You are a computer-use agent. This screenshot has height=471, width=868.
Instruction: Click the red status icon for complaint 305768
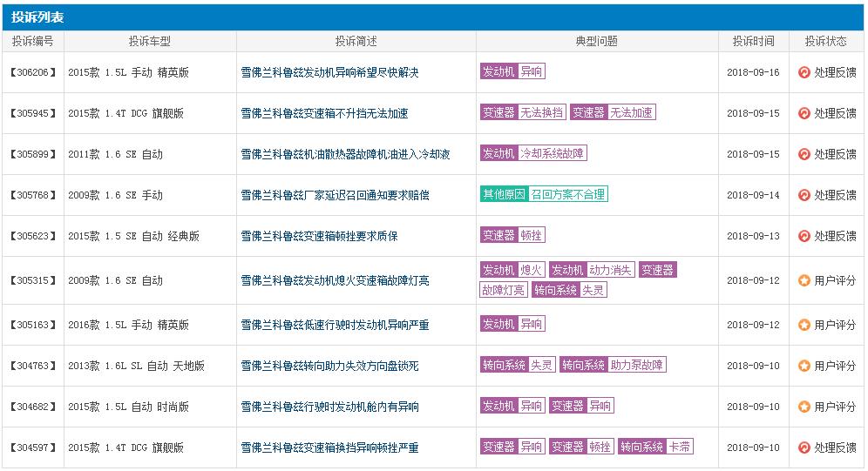(x=804, y=195)
